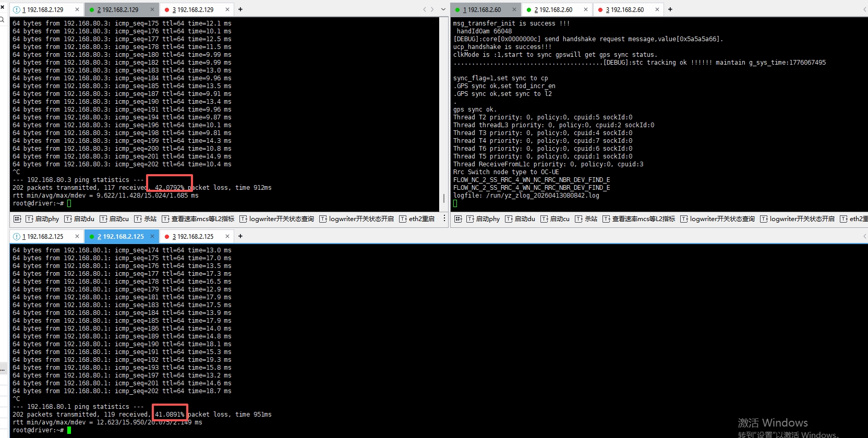Run 启动phy command below the 192.168.2.129 terminal
868x438 pixels.
[42, 219]
